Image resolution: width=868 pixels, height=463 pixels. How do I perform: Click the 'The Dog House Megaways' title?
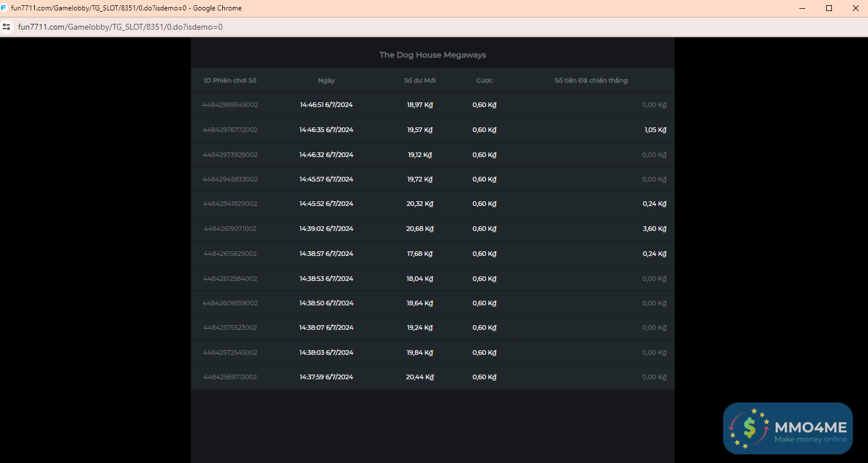433,55
